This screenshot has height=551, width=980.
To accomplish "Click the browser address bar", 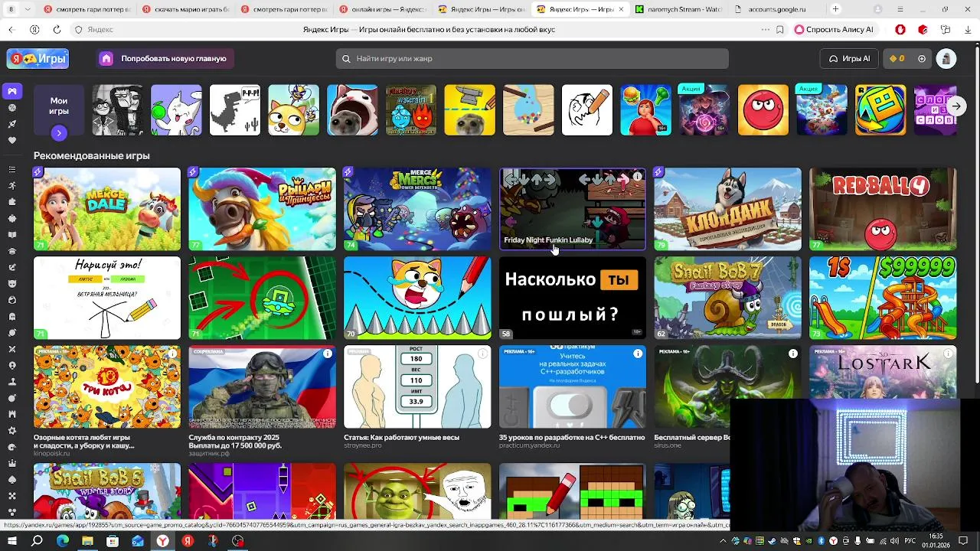I will (x=429, y=29).
